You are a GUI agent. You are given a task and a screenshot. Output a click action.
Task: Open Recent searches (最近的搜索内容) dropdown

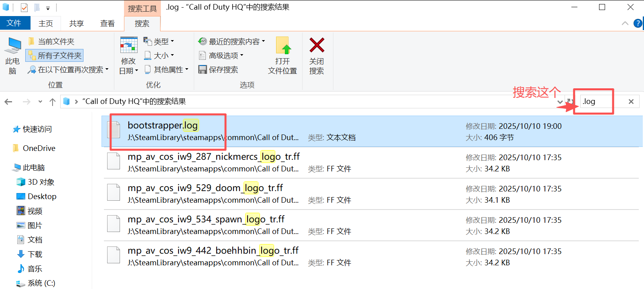pos(232,41)
